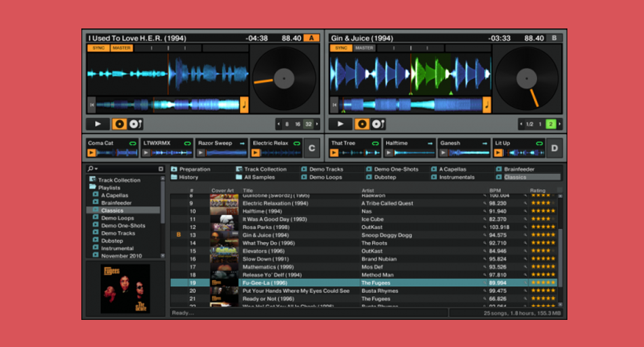Toggle one-shot arrow icon on Ganesh
This screenshot has width=644, height=347.
click(x=485, y=143)
